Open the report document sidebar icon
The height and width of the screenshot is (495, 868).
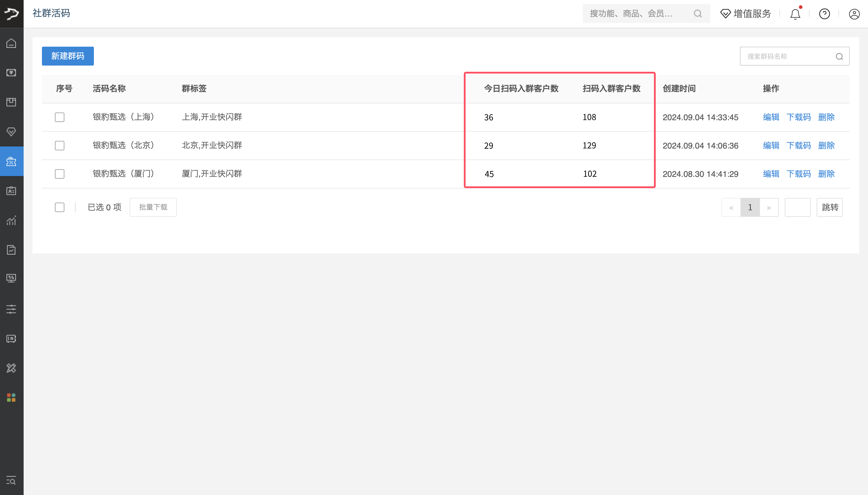(11, 250)
